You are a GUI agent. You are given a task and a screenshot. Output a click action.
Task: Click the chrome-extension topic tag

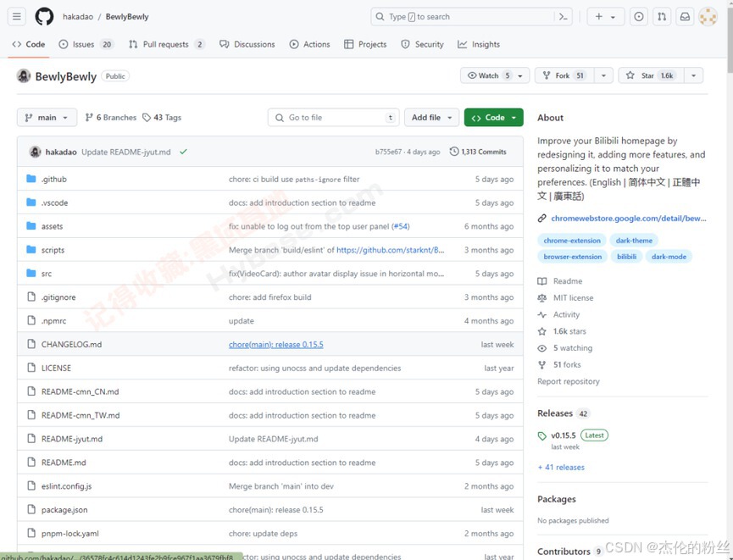click(572, 241)
